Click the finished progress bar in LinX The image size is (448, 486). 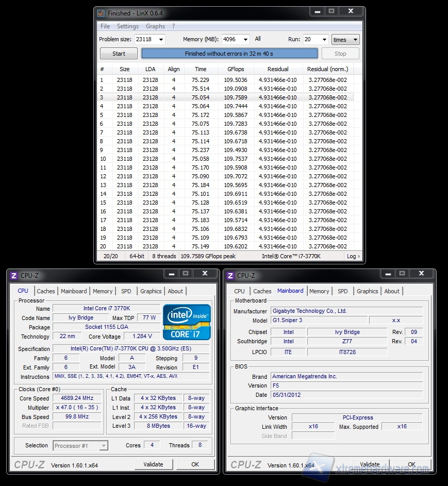(x=229, y=54)
